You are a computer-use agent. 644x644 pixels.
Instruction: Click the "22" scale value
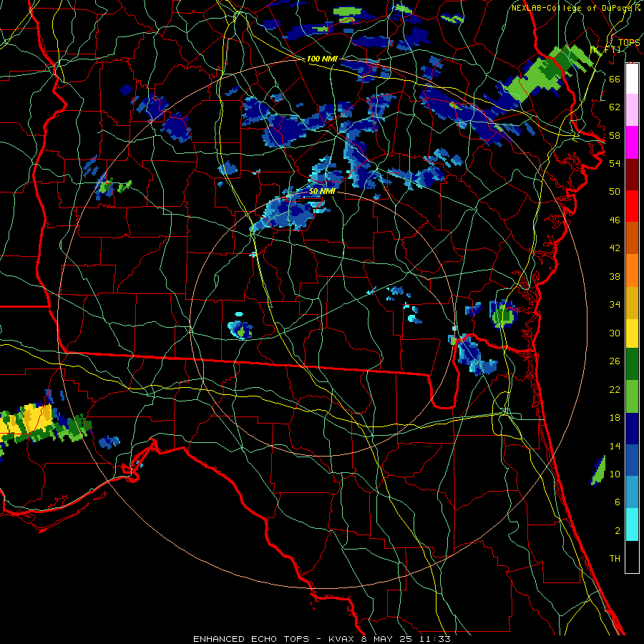pyautogui.click(x=615, y=389)
